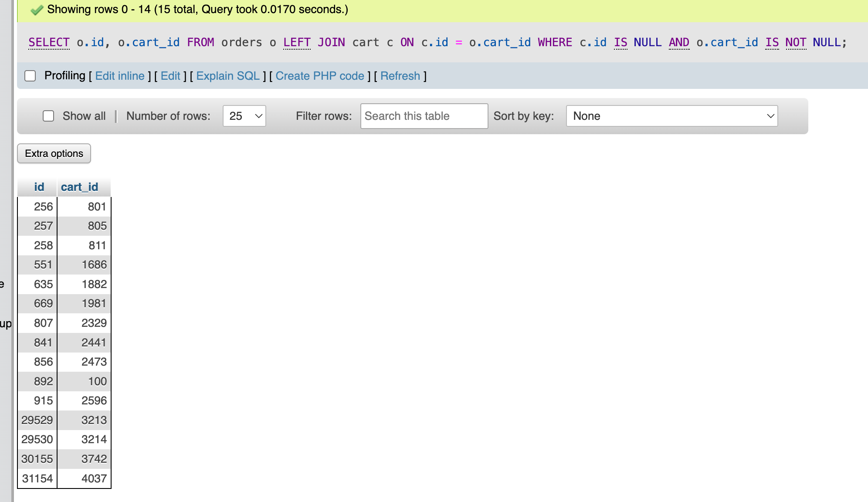
Task: Click the Search this table filter field
Action: tap(424, 116)
